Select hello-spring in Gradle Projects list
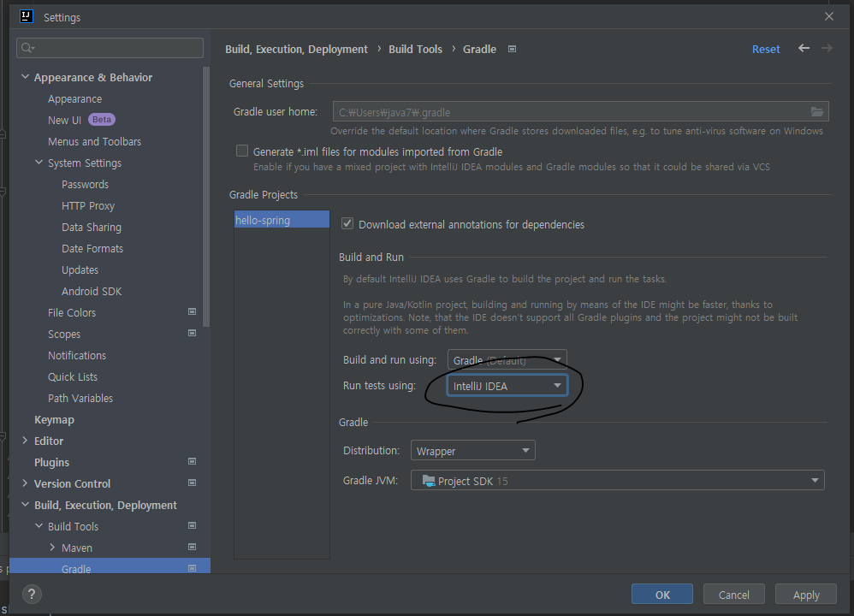Screen dimensions: 854x616 coord(282,220)
